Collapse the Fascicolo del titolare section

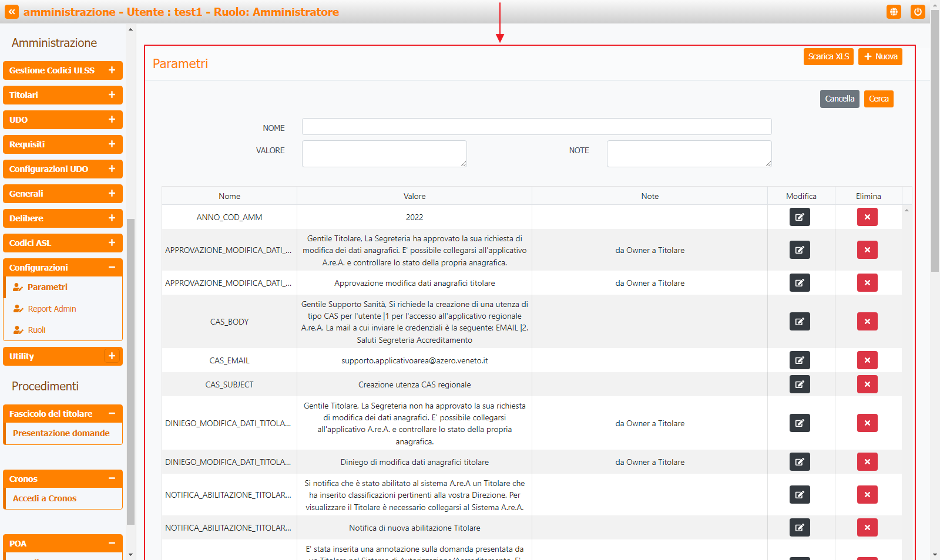tap(112, 414)
